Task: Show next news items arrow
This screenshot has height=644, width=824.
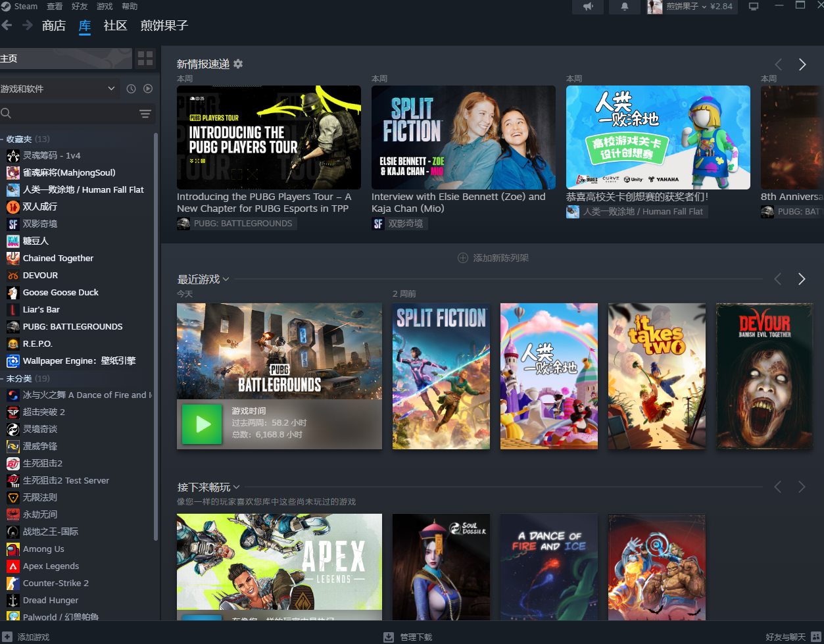Action: pos(802,64)
